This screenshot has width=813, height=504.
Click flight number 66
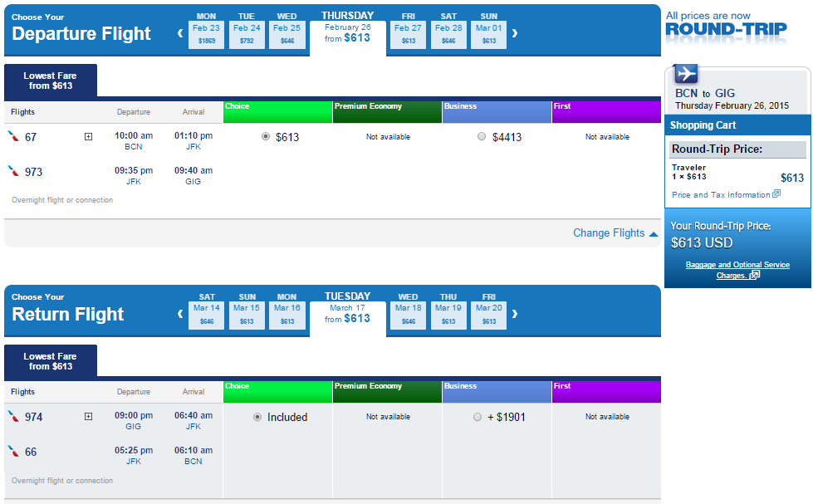[x=31, y=452]
